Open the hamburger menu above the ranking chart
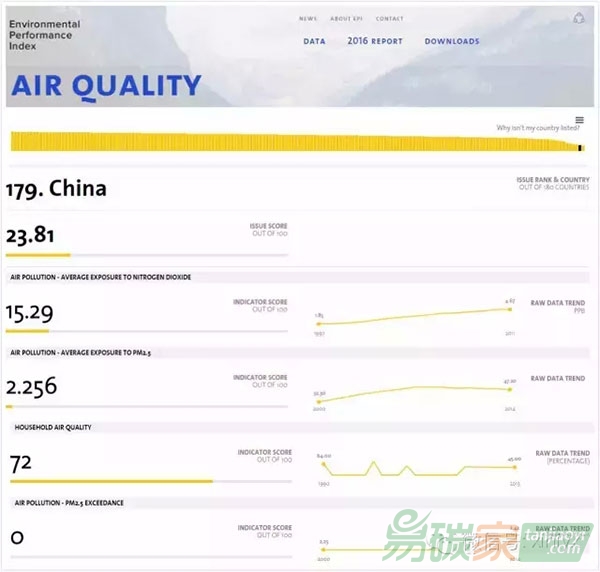Viewport: 600px width, 572px height. pos(579,120)
